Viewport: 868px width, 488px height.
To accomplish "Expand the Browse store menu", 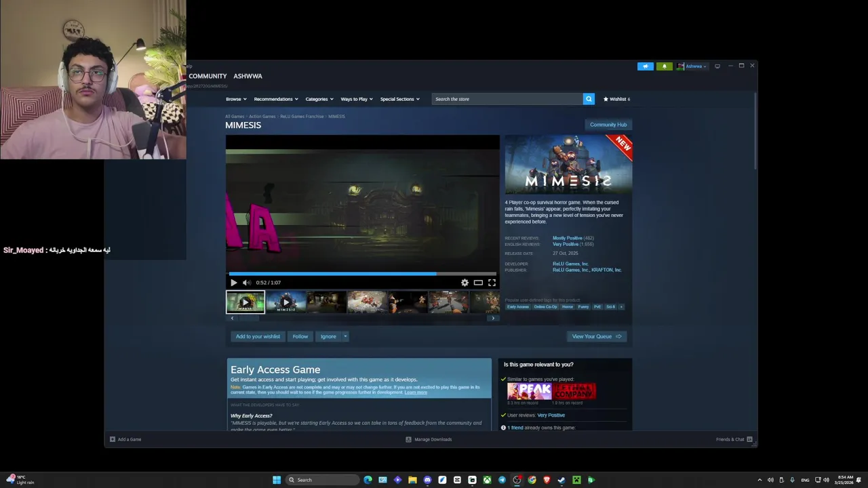I will coord(235,99).
